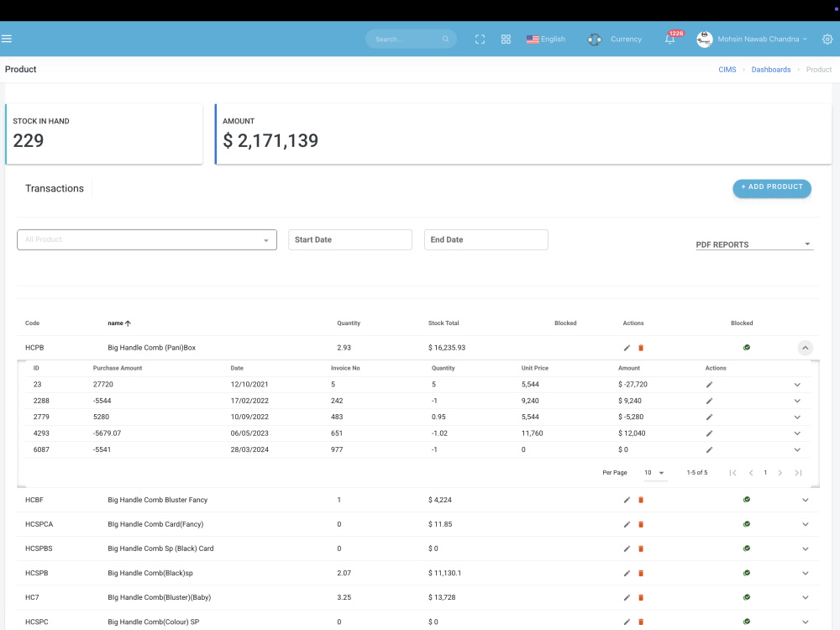
Task: Toggle blocked status for HC7 row
Action: click(746, 597)
